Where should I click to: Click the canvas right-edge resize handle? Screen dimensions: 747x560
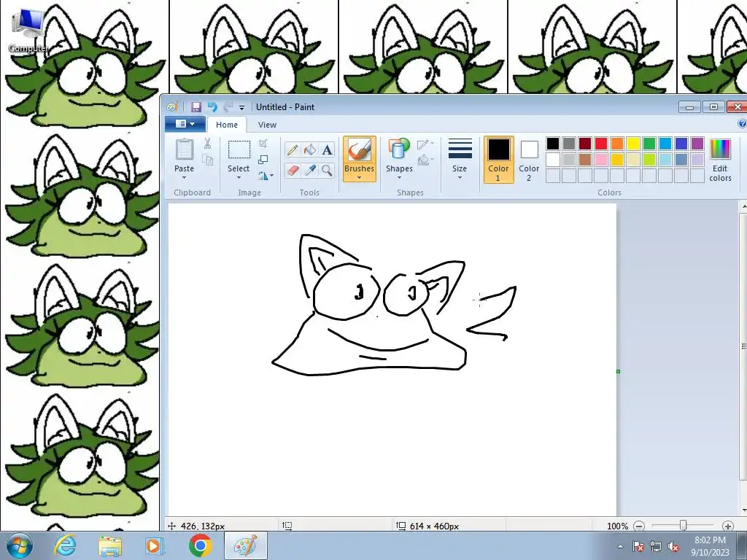[619, 371]
